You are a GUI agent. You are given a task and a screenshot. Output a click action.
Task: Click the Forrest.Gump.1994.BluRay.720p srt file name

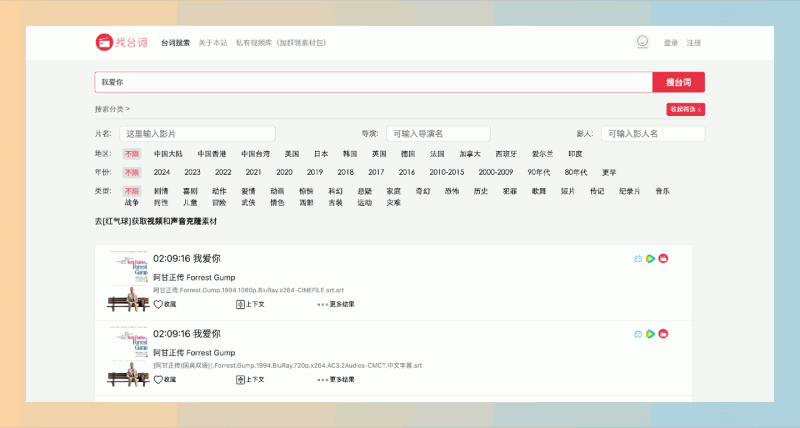tap(288, 365)
